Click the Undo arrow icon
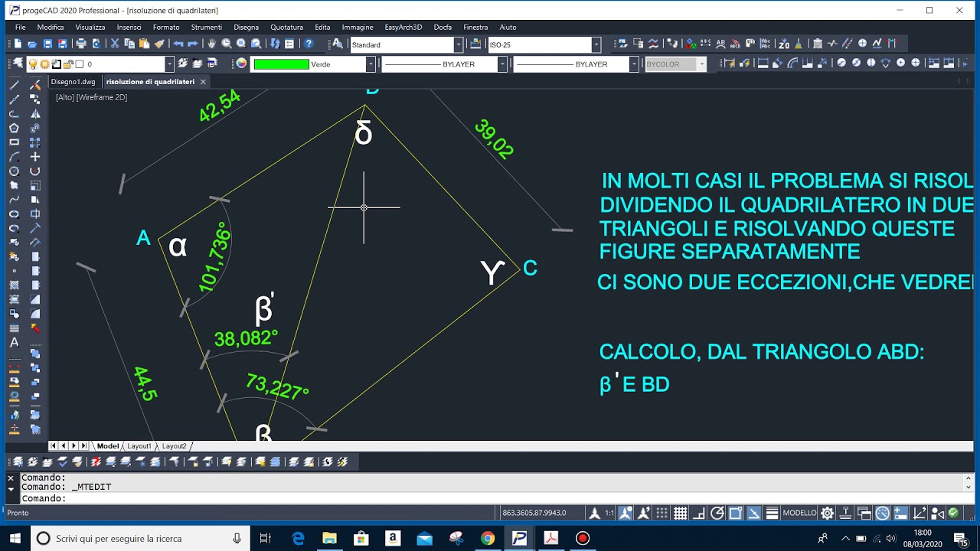 pyautogui.click(x=178, y=44)
